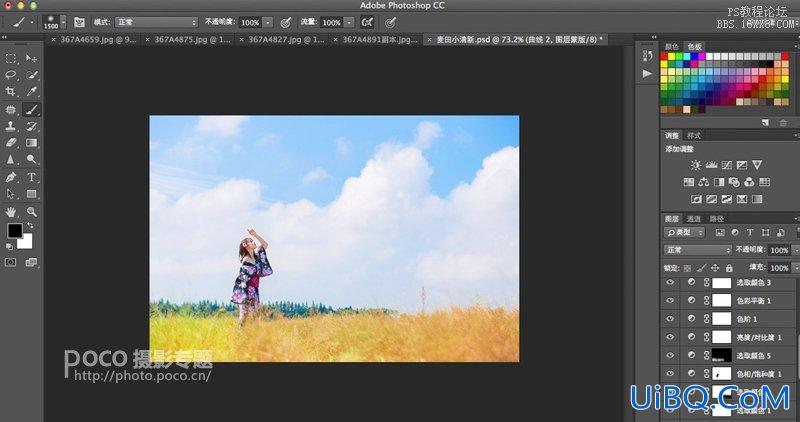Add a Curves adjustment
Viewport: 800px width, 422px height.
[727, 165]
